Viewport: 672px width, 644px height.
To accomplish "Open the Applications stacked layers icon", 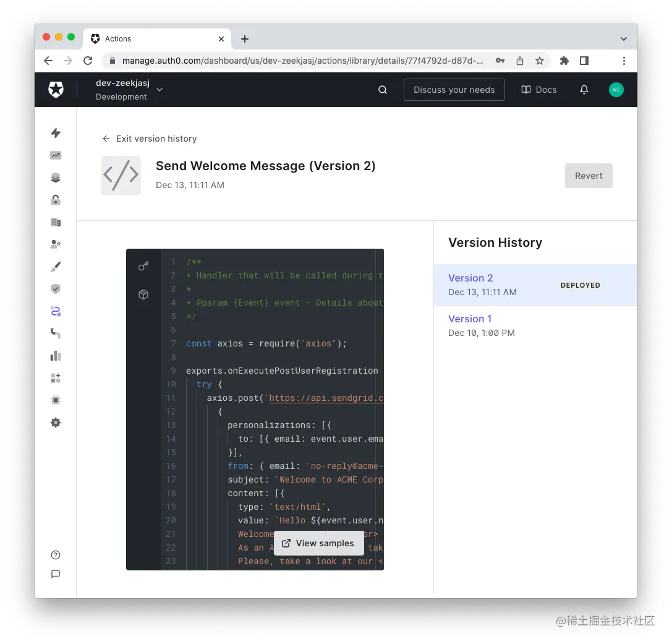I will (56, 178).
